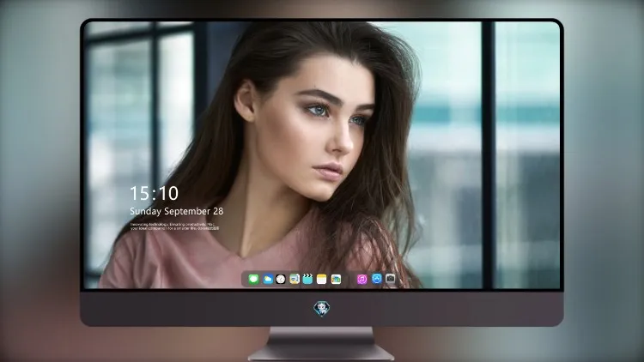Viewport: 644px width, 362px height.
Task: Click the empty gap in the dock
Action: coord(349,279)
